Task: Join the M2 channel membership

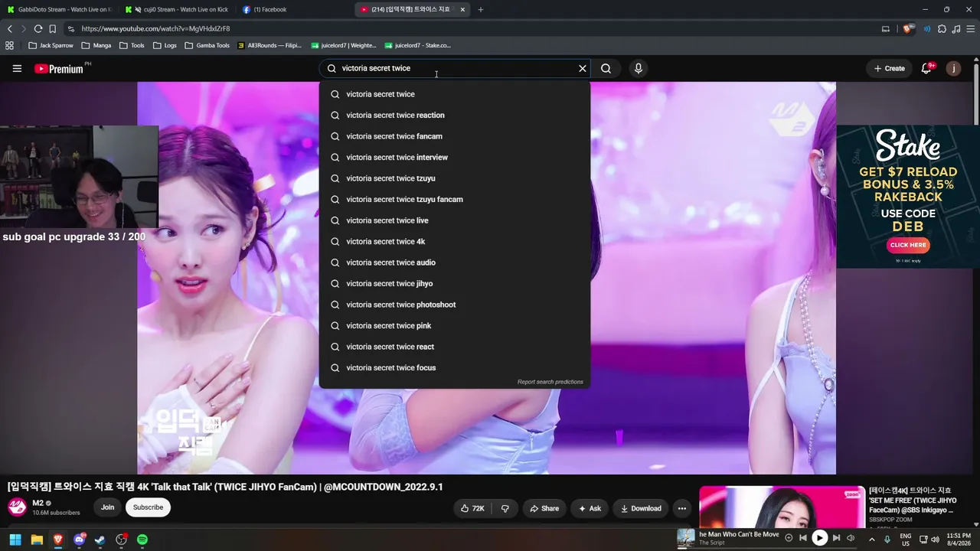Action: pos(107,507)
